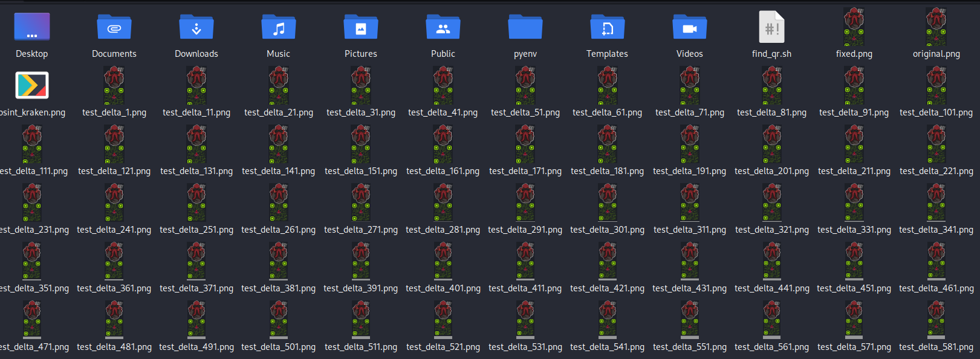Open the Downloads folder
The width and height of the screenshot is (980, 359).
pyautogui.click(x=196, y=28)
